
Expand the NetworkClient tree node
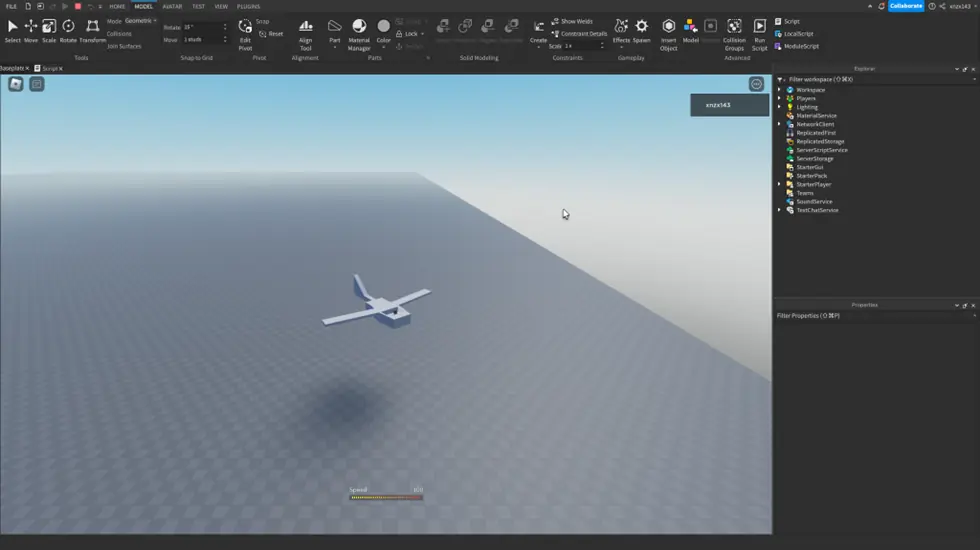click(x=779, y=124)
